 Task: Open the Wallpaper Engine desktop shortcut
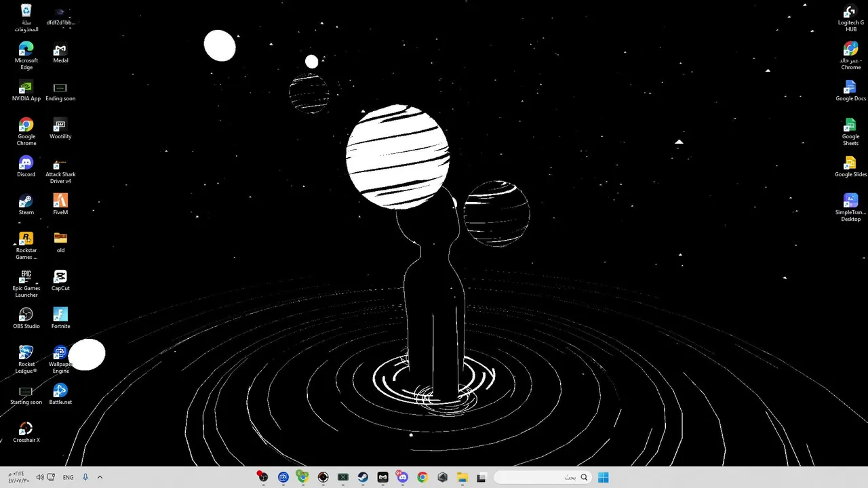(60, 359)
